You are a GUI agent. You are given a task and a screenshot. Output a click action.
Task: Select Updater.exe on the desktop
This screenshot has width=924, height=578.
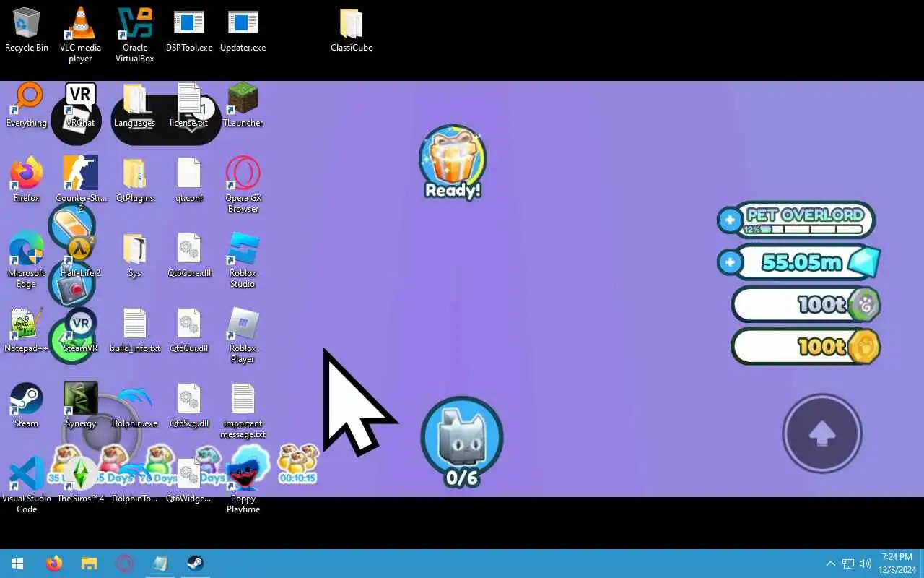click(x=243, y=30)
